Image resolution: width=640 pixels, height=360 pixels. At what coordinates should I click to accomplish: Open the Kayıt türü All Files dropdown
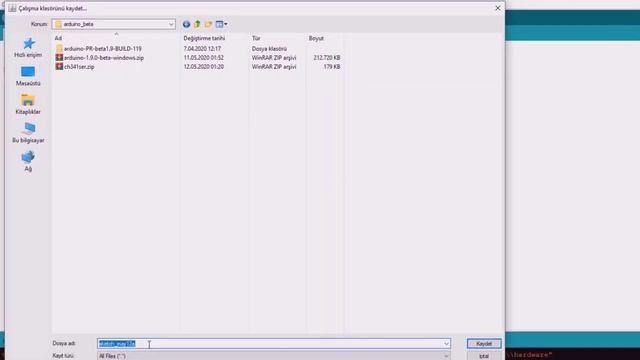274,356
